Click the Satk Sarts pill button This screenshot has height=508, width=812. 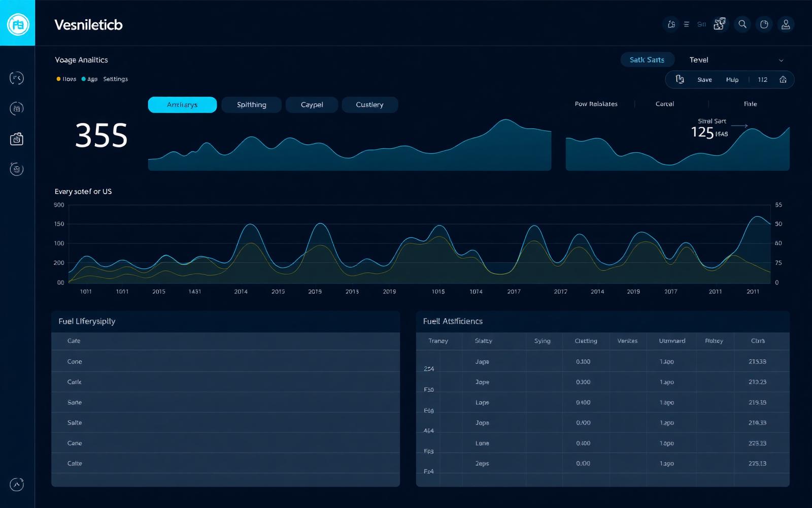pyautogui.click(x=647, y=59)
